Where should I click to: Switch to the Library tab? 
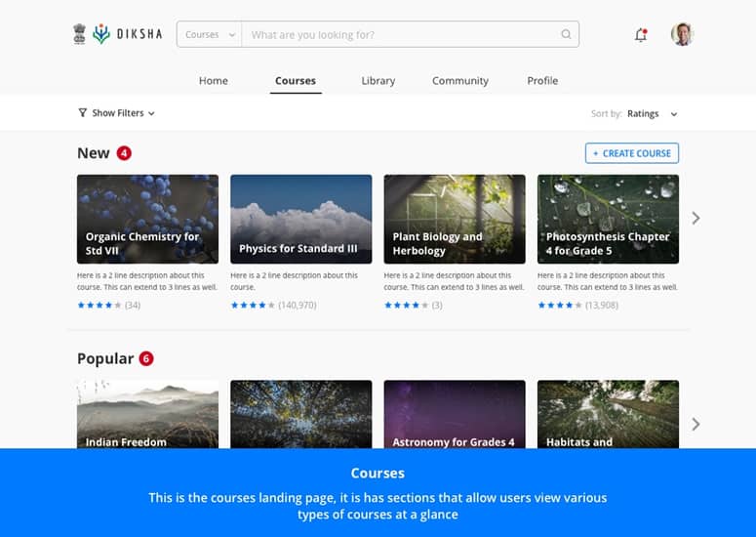point(378,81)
